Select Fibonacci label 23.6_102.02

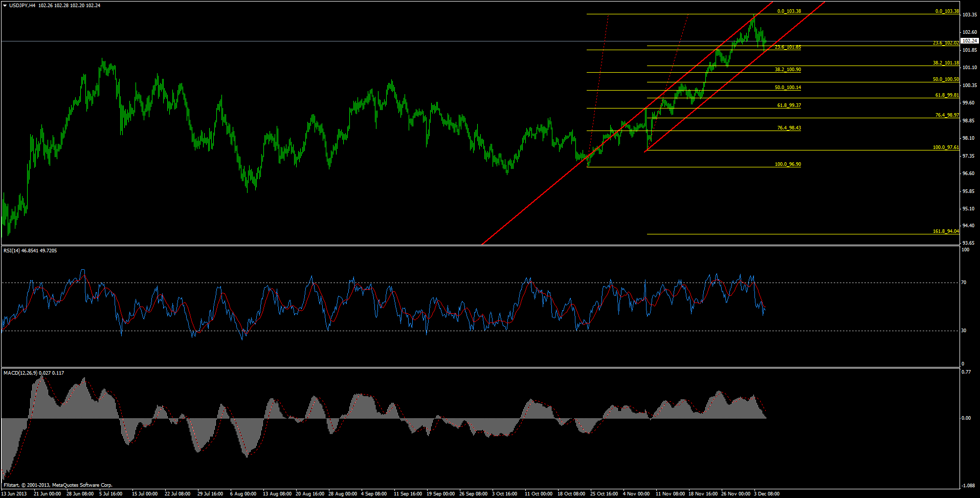point(946,43)
